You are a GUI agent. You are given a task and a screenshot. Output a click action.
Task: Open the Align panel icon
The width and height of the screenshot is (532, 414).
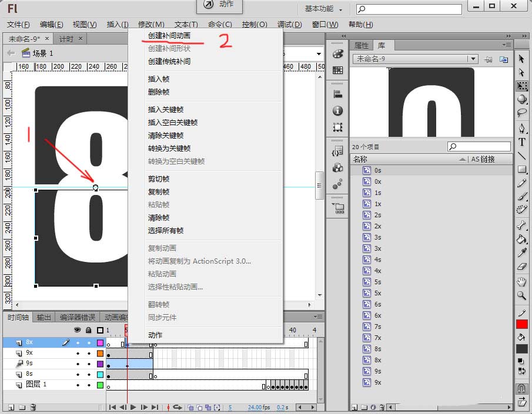pos(337,94)
